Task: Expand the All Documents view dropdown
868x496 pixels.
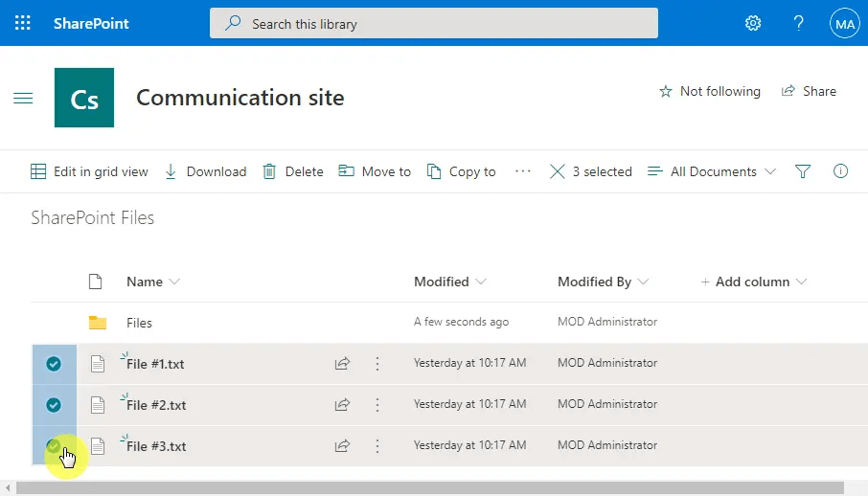Action: pos(712,171)
